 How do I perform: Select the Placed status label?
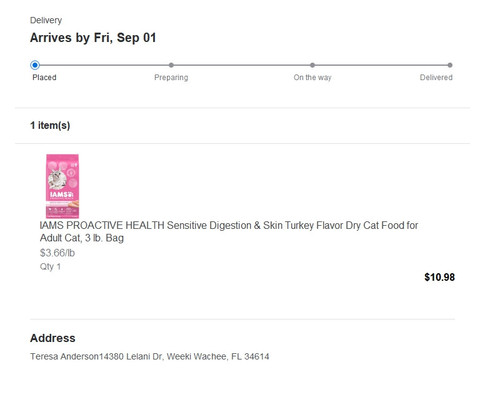tap(44, 77)
